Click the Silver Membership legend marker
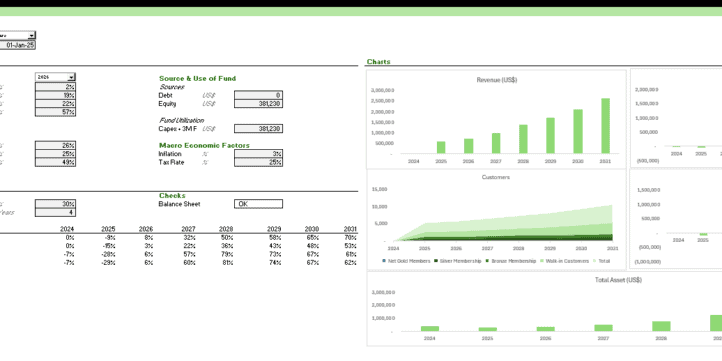 (436, 261)
